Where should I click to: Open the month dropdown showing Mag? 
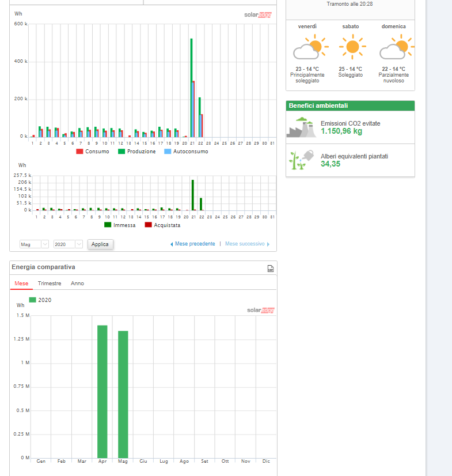[x=35, y=244]
